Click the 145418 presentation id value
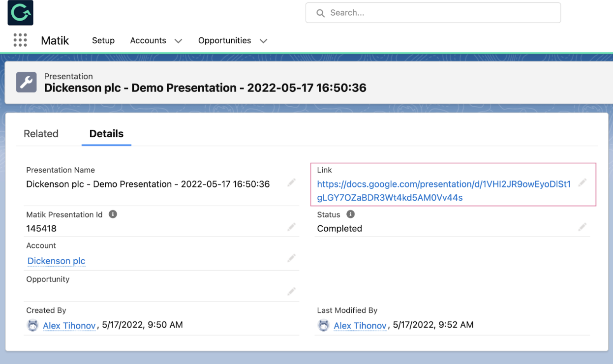 click(41, 229)
